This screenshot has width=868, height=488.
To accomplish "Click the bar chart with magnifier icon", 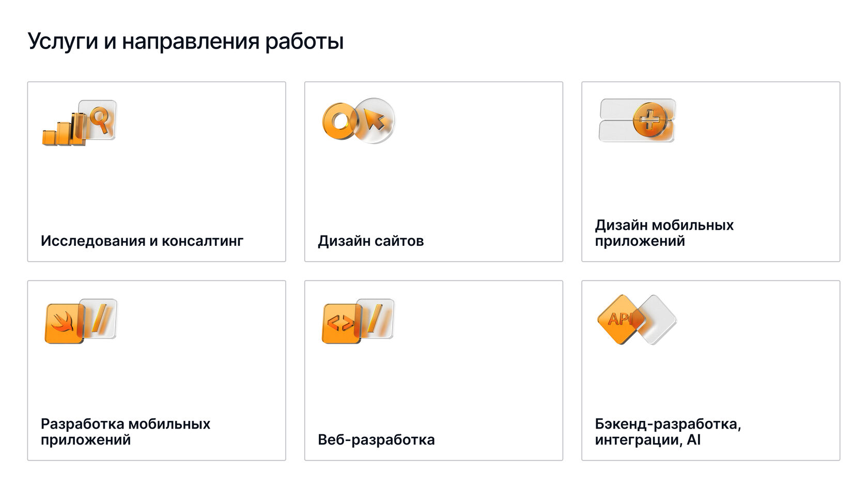I will point(79,122).
